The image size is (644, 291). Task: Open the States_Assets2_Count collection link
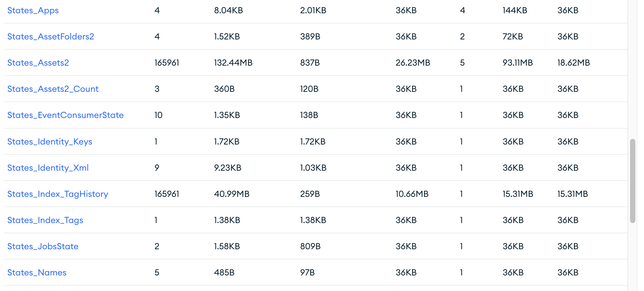click(x=53, y=89)
